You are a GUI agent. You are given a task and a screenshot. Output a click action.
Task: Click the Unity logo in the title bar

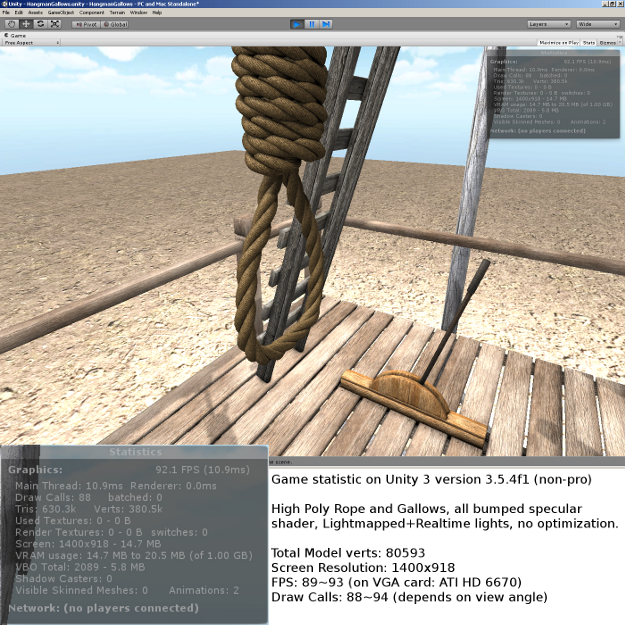[4, 4]
